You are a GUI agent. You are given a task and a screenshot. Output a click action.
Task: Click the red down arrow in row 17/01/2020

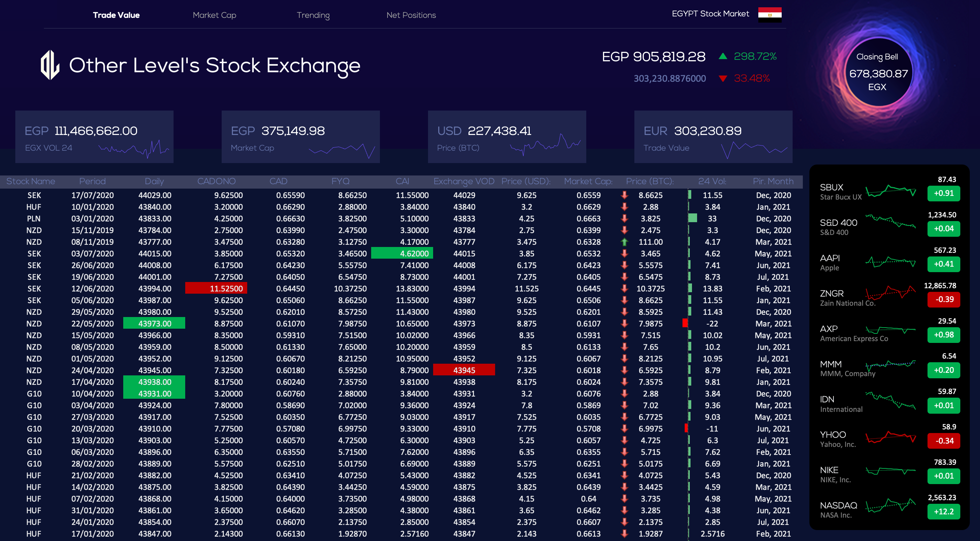click(624, 533)
